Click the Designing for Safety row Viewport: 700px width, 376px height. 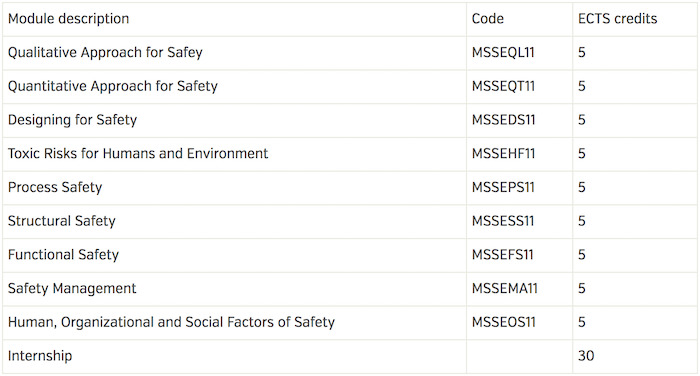350,120
